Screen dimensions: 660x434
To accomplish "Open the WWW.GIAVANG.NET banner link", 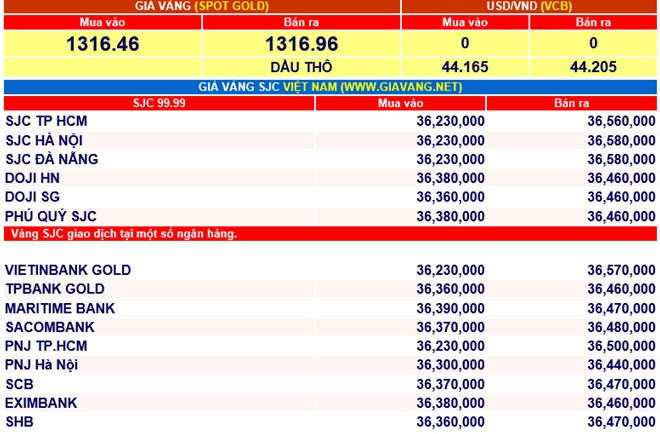I will 402,87.
